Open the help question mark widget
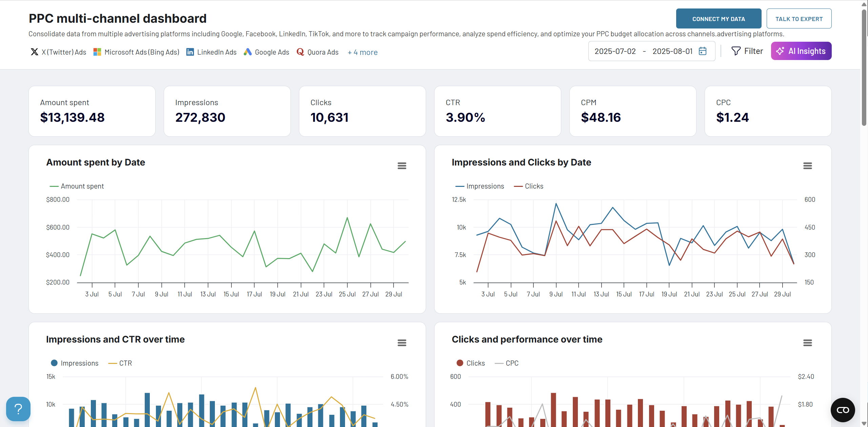This screenshot has height=427, width=868. coord(18,409)
